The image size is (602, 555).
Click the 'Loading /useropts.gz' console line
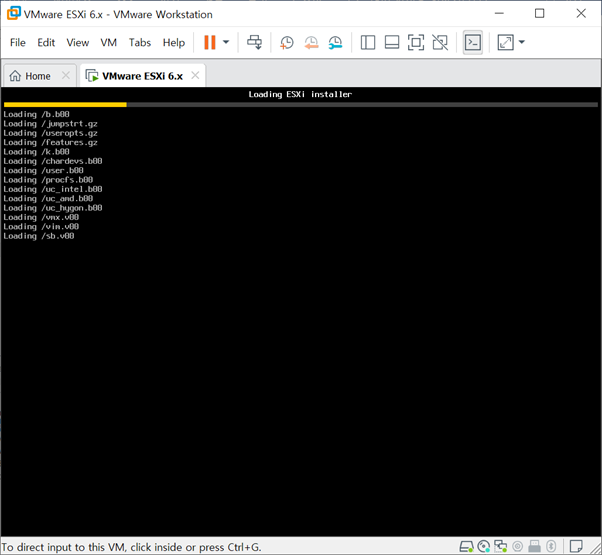(50, 133)
